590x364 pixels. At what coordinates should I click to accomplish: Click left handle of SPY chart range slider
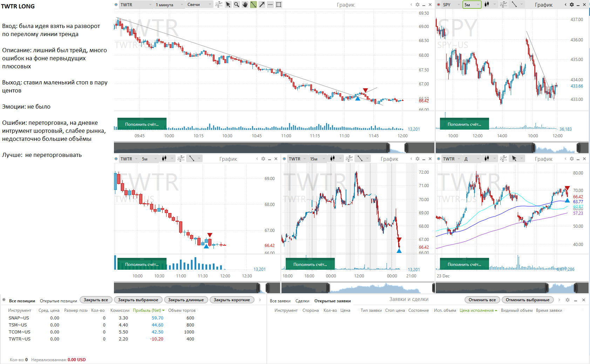(534, 147)
